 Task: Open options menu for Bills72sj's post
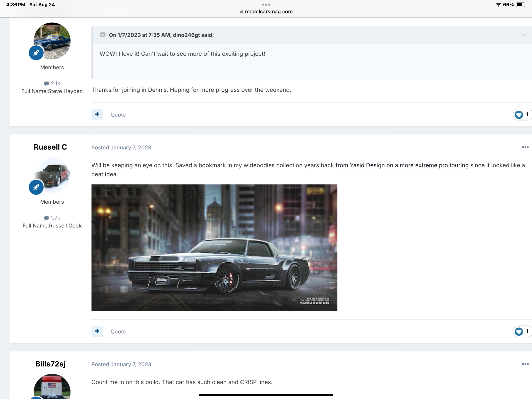click(525, 364)
